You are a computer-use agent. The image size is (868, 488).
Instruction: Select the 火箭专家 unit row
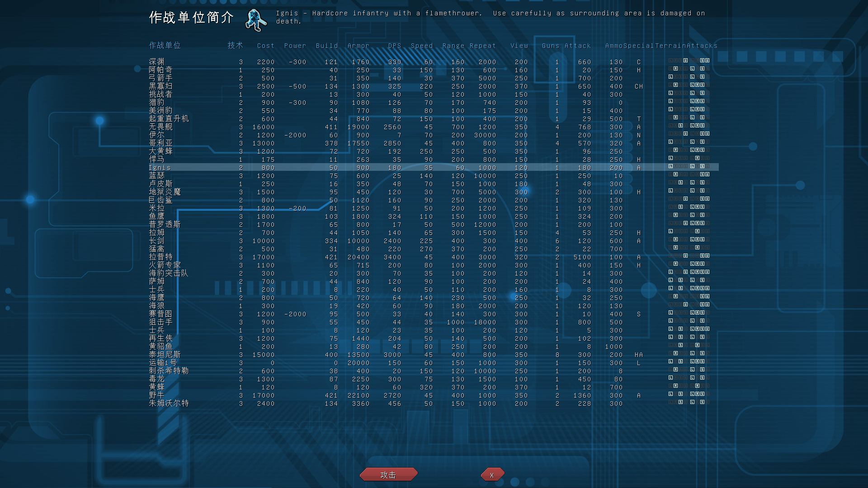point(434,265)
